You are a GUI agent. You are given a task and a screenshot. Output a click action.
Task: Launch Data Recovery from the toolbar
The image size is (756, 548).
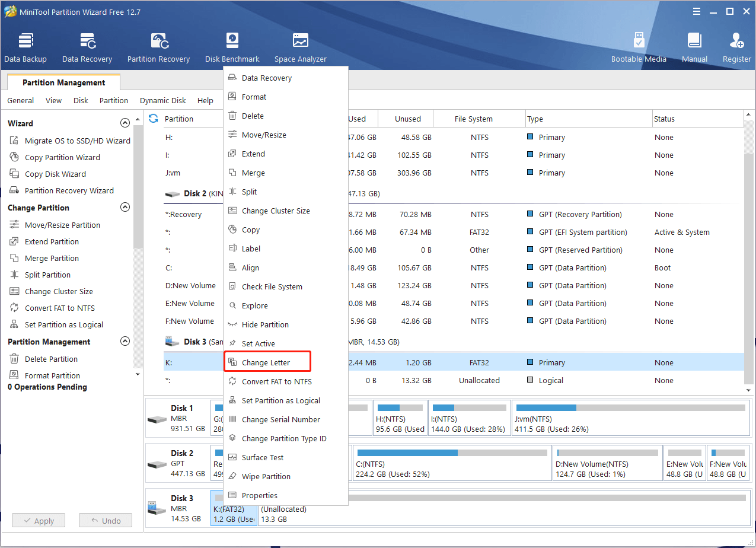pyautogui.click(x=87, y=47)
